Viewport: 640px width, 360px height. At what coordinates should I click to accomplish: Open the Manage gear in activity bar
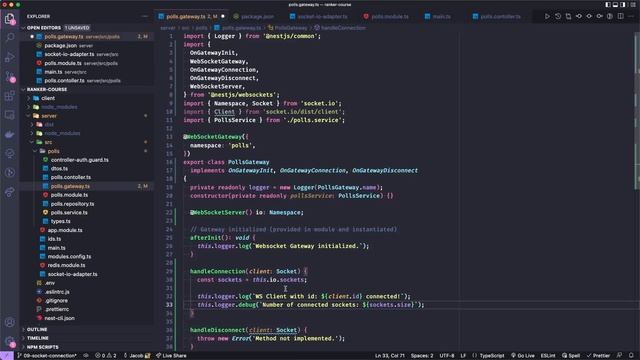[9, 341]
